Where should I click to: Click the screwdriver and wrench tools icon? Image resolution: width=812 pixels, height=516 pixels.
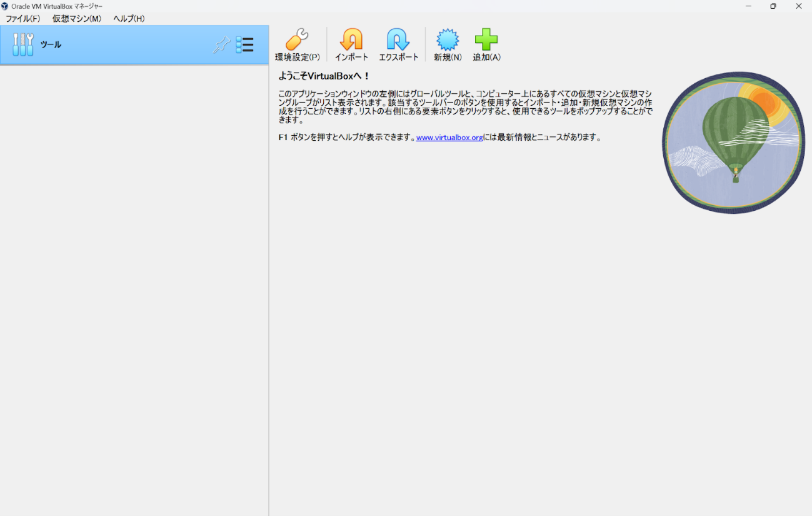click(23, 45)
